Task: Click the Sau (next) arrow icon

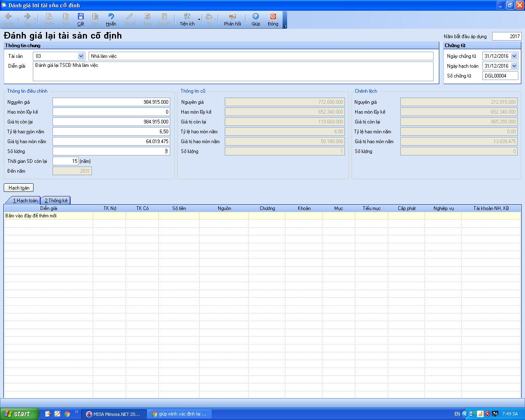Action: 27,16
